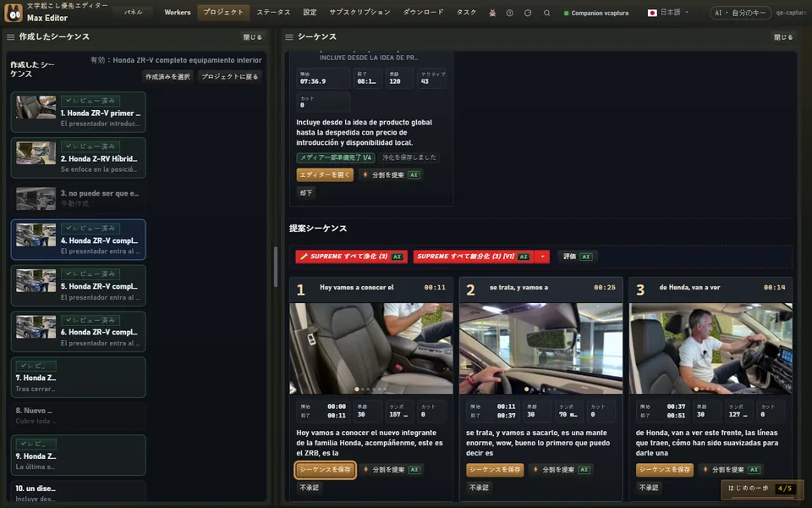The image size is (812, 508).
Task: Click the scrollbar between the two panels
Action: 276,267
